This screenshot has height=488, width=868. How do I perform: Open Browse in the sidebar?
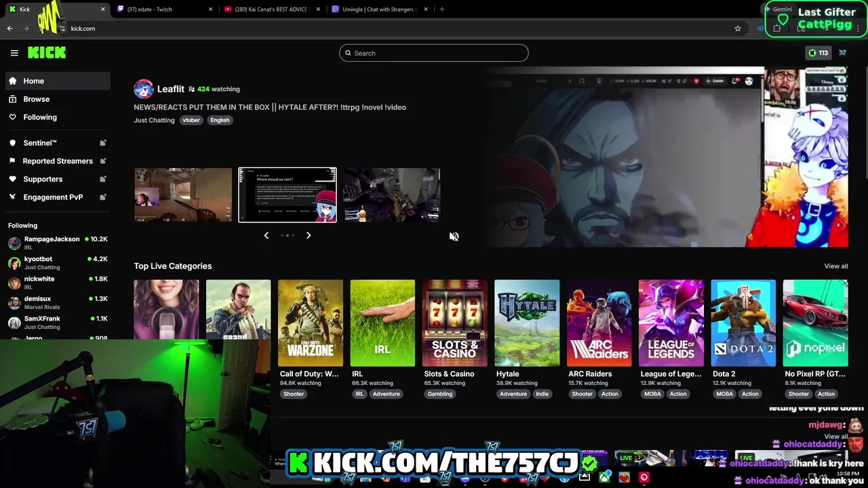(58, 99)
